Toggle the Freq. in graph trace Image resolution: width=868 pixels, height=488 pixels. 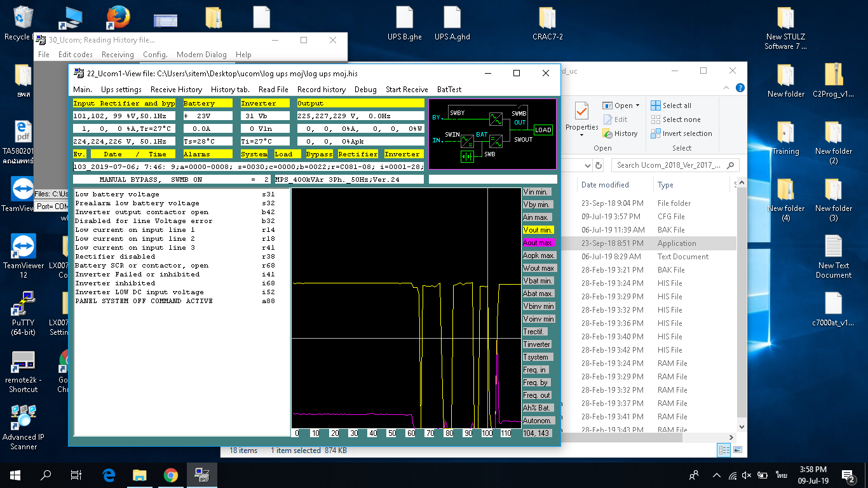pos(535,370)
